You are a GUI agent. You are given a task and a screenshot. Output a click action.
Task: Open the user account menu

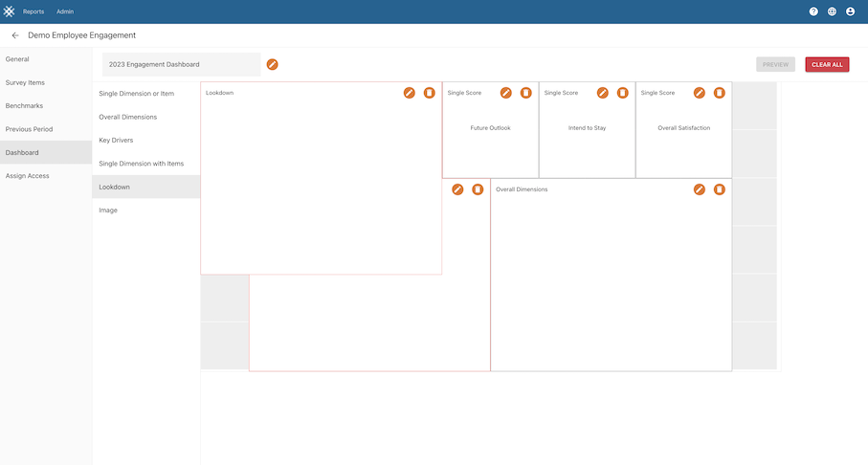pyautogui.click(x=850, y=11)
